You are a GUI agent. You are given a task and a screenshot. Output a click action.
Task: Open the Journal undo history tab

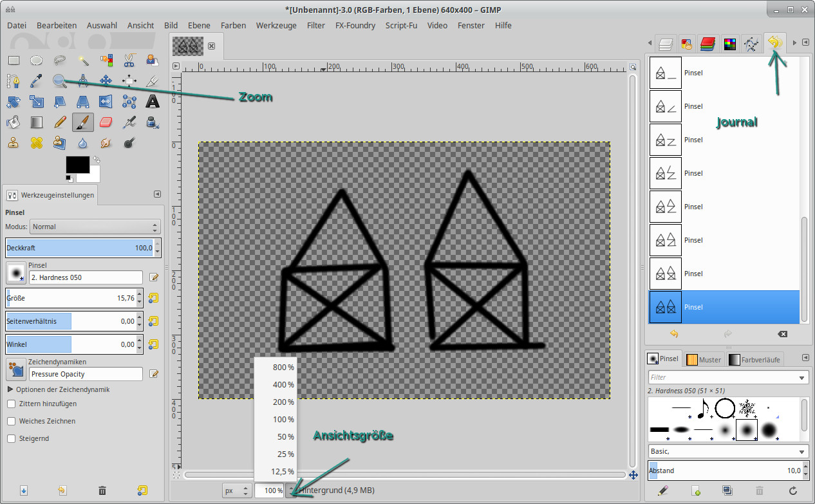(x=774, y=43)
